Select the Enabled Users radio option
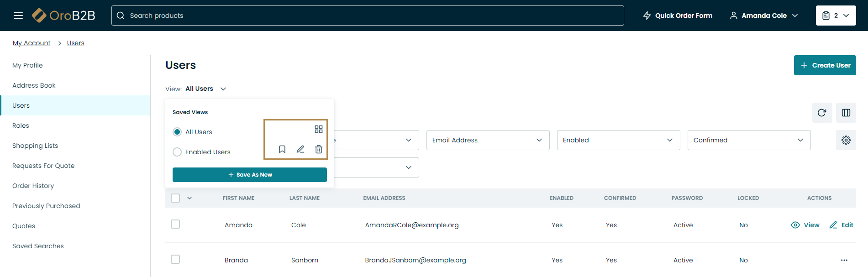Screen dimensions: 868x277 (177, 152)
